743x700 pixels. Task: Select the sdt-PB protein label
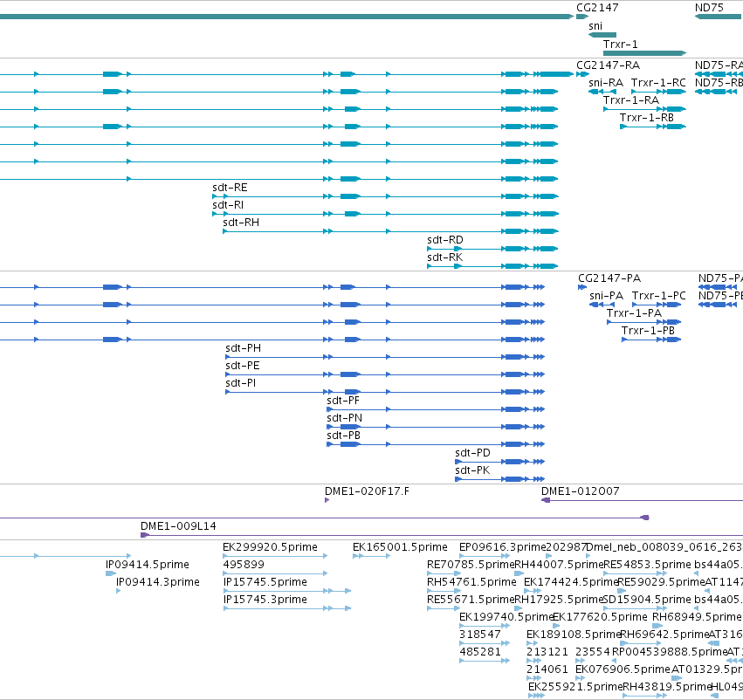click(x=343, y=436)
